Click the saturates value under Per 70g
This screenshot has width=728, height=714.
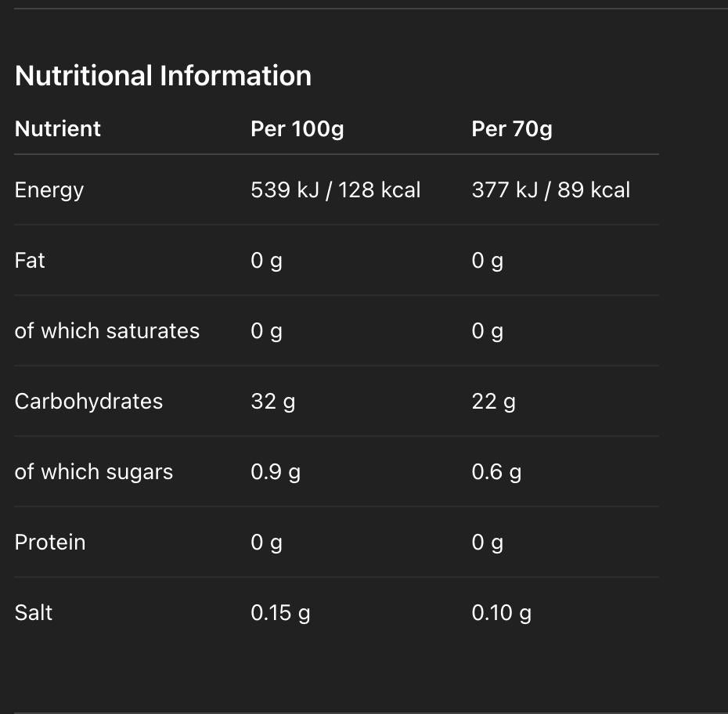click(x=487, y=331)
